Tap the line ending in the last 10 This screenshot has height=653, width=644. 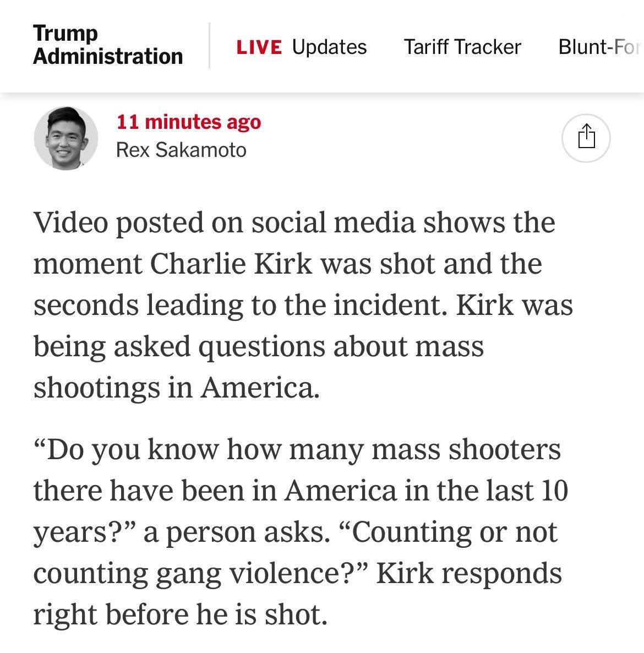tap(301, 491)
